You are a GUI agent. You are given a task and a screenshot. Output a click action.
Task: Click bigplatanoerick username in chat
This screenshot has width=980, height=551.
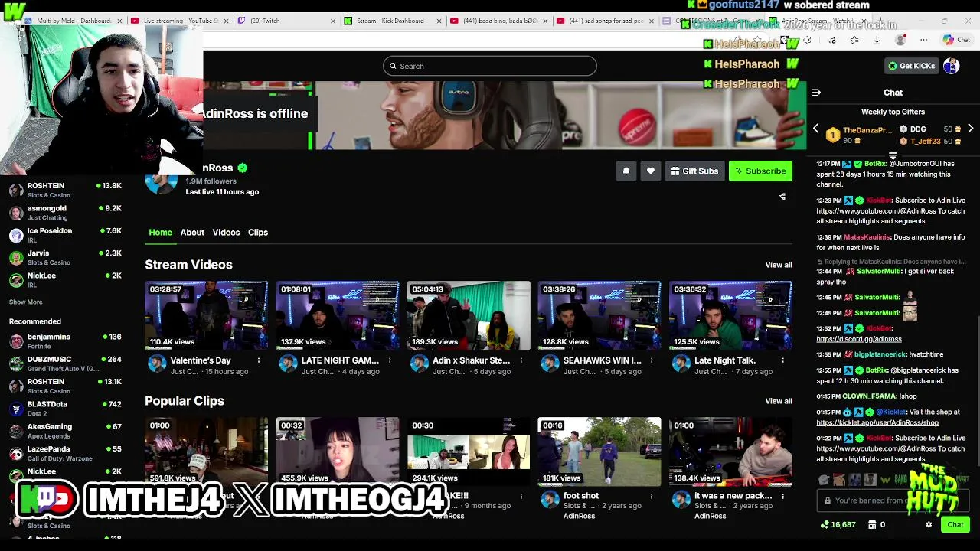pos(880,355)
